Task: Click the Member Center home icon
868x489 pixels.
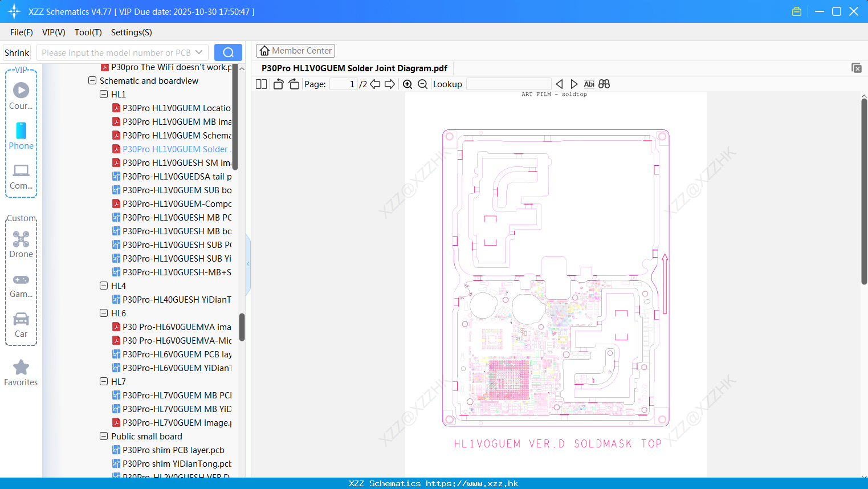Action: (264, 51)
